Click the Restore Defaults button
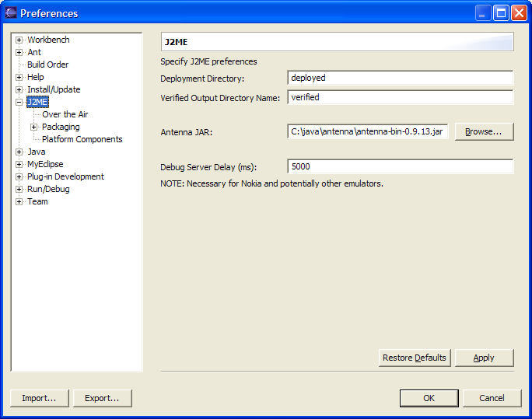This screenshot has width=532, height=419. coord(415,358)
